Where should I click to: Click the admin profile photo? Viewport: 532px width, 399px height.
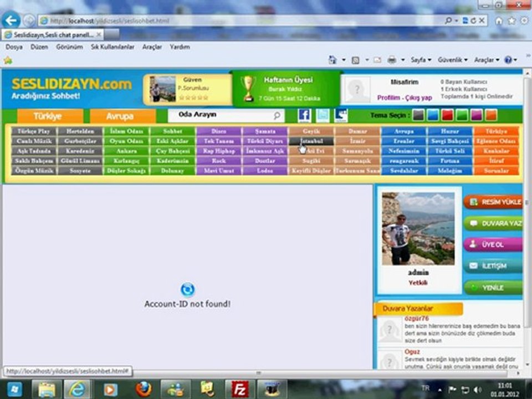click(418, 228)
